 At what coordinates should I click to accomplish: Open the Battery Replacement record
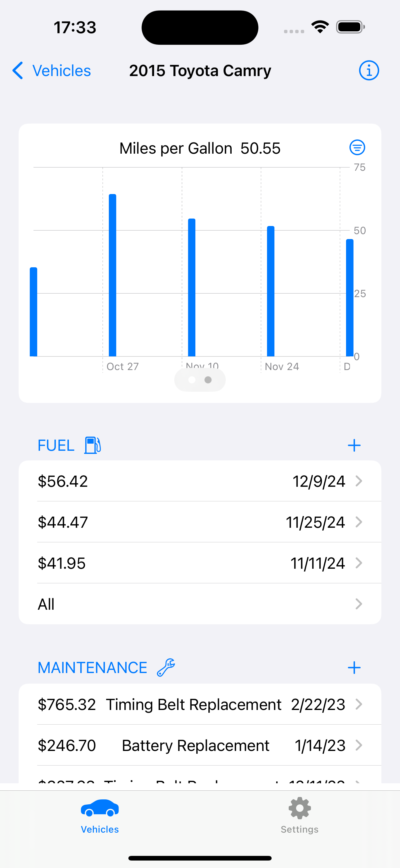pyautogui.click(x=200, y=745)
